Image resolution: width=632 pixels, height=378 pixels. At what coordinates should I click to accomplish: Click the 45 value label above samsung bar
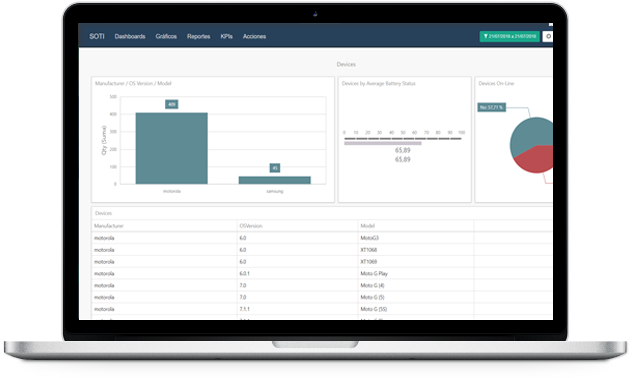[275, 168]
